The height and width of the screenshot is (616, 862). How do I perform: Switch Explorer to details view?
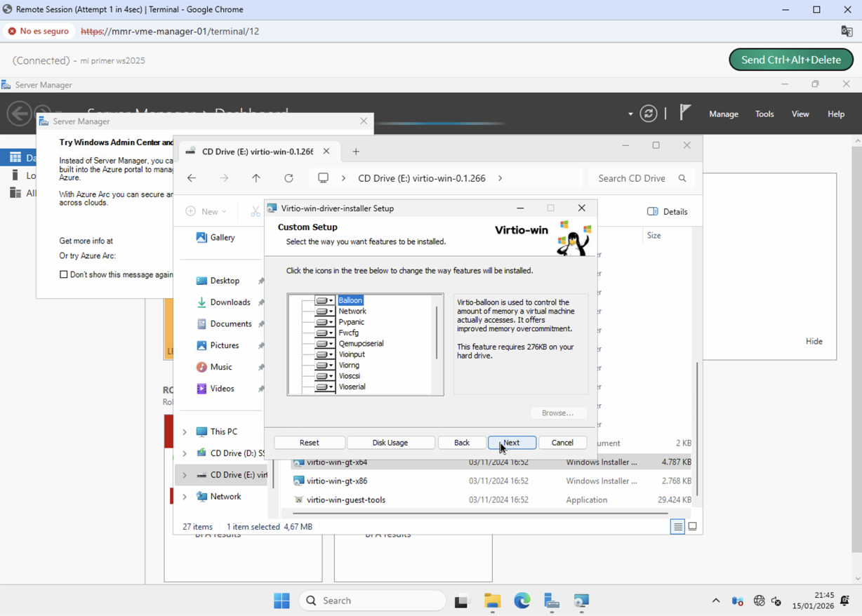pyautogui.click(x=677, y=526)
